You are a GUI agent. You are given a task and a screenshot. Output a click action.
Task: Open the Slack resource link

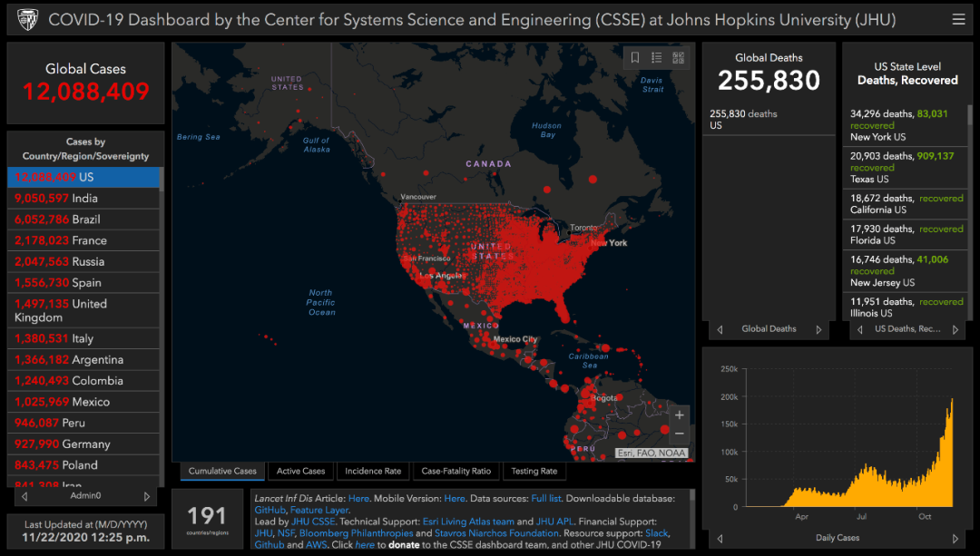pos(656,533)
